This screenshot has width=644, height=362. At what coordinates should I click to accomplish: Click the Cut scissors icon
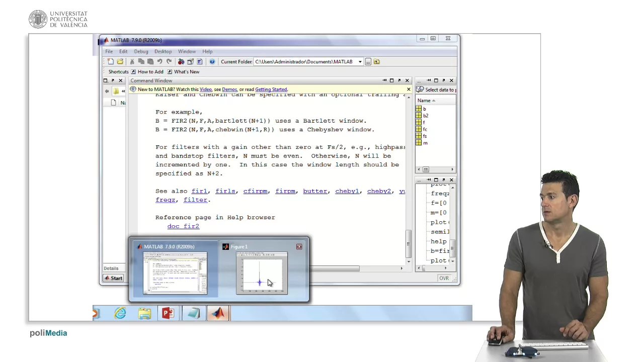[132, 61]
